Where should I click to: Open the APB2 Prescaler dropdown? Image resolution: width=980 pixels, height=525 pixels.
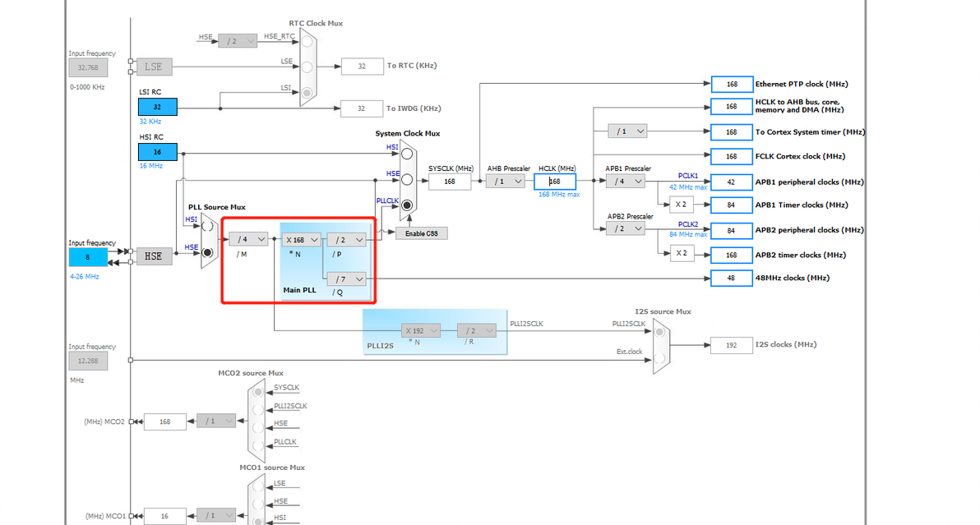tap(625, 228)
